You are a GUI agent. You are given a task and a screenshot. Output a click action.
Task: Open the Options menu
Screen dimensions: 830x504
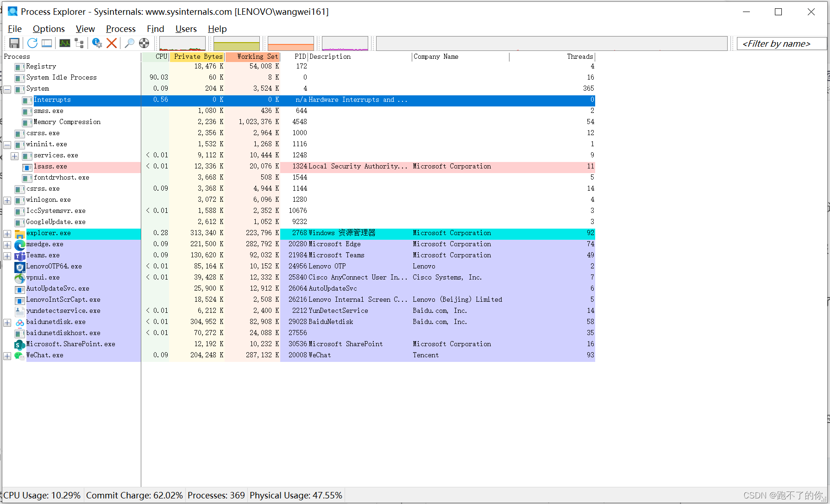click(49, 29)
